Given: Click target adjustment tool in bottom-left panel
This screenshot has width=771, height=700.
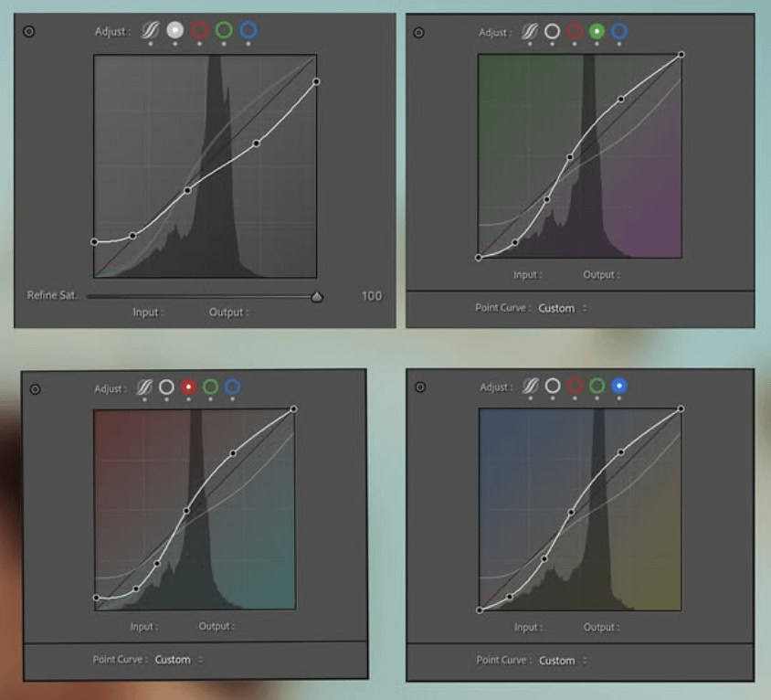Looking at the screenshot, I should pos(35,389).
